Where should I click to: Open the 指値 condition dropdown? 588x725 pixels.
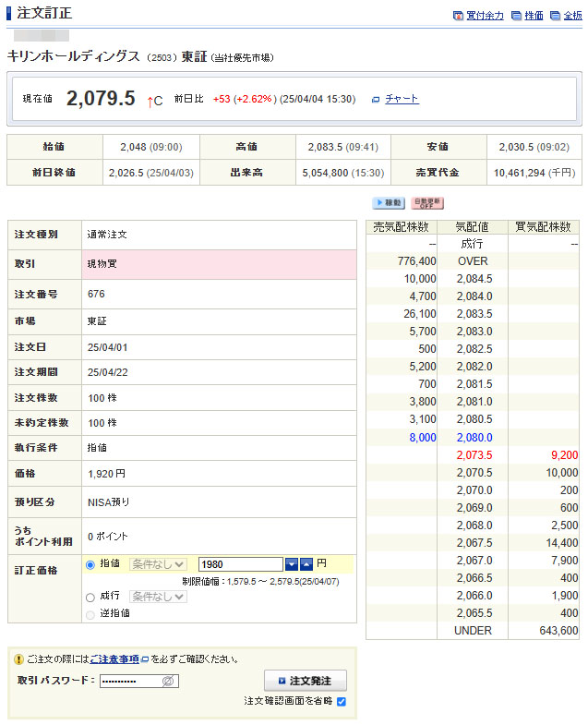tap(158, 564)
